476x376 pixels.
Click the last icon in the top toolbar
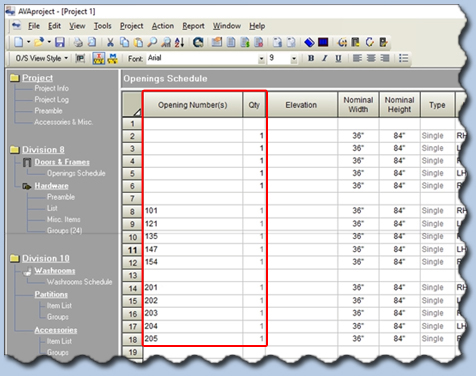tap(384, 42)
